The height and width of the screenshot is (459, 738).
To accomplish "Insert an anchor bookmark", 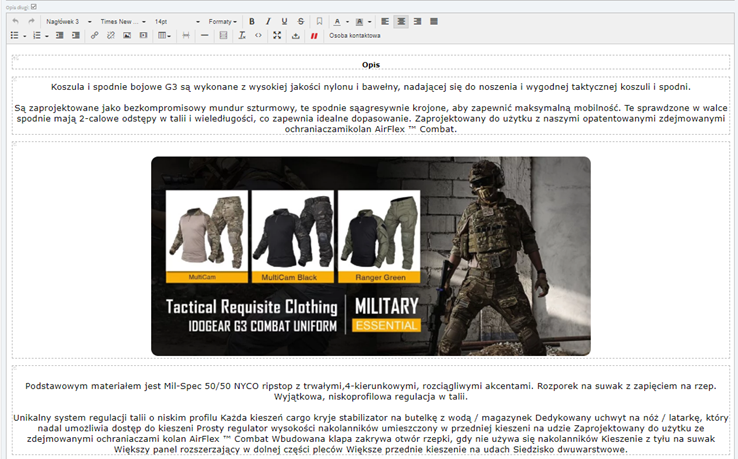I will point(319,21).
